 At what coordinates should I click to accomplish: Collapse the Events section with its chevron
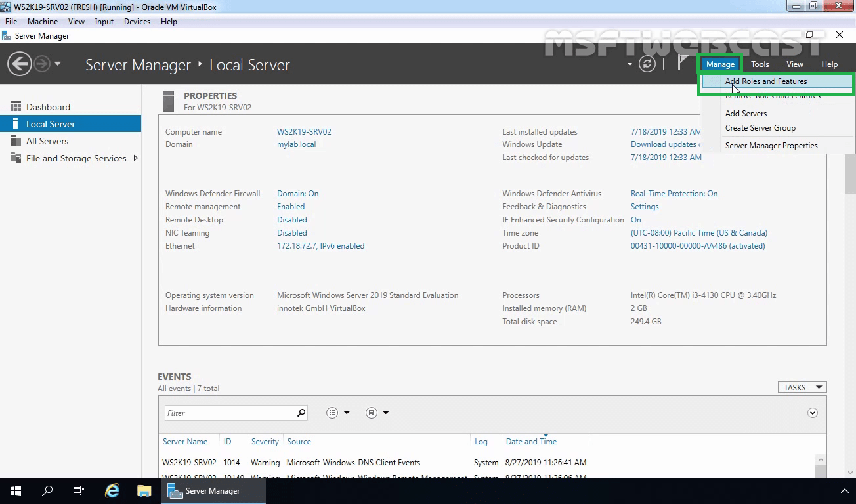[x=812, y=413]
